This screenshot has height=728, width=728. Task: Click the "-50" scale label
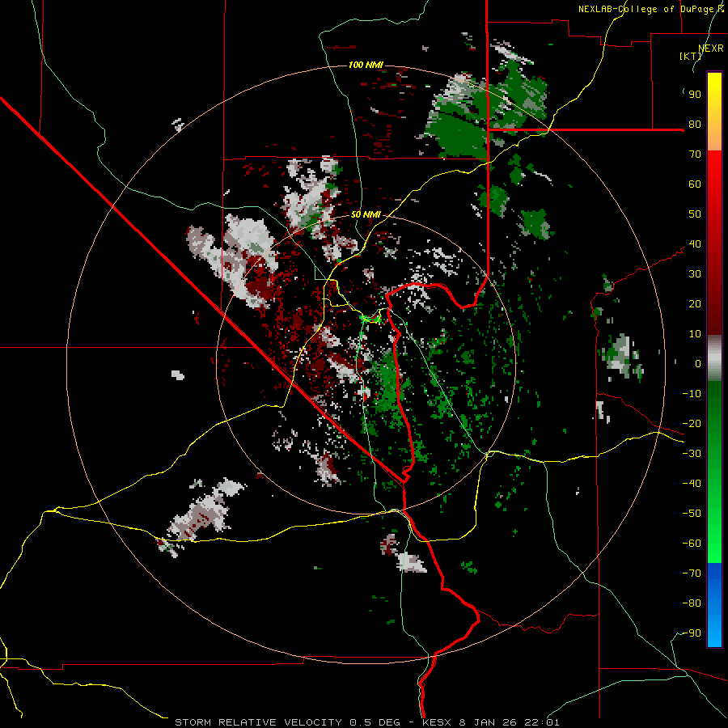pos(692,514)
